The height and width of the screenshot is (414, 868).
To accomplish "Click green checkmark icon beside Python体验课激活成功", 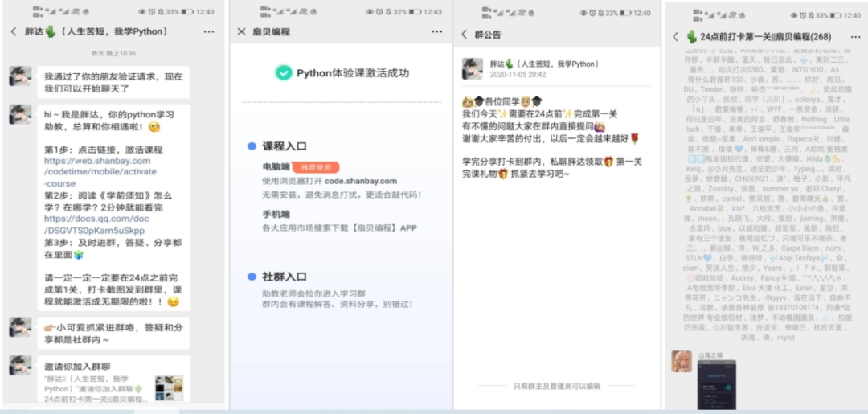I will tap(283, 73).
